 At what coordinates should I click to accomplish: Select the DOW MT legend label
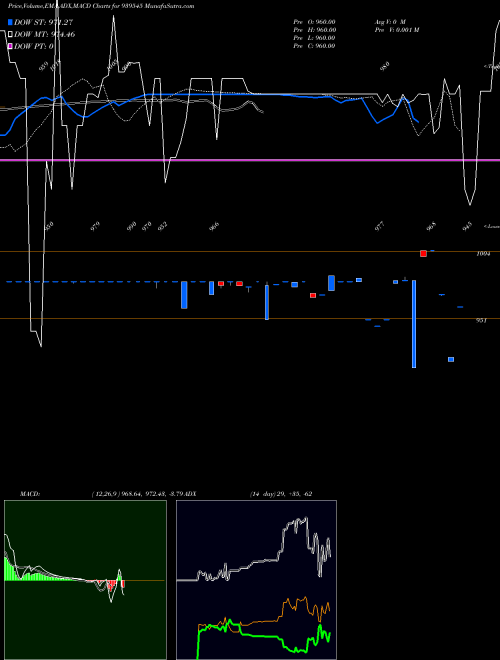pyautogui.click(x=45, y=34)
